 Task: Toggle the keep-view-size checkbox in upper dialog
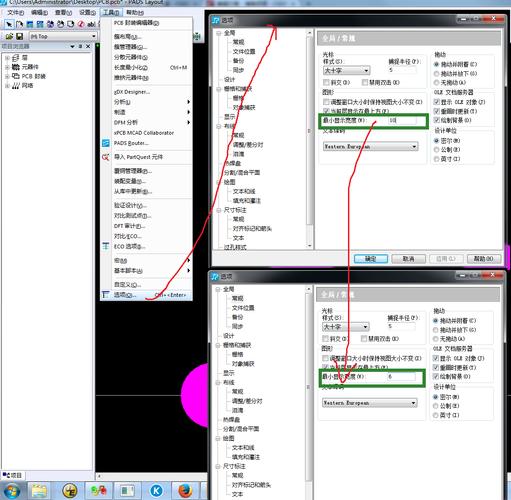pos(326,102)
